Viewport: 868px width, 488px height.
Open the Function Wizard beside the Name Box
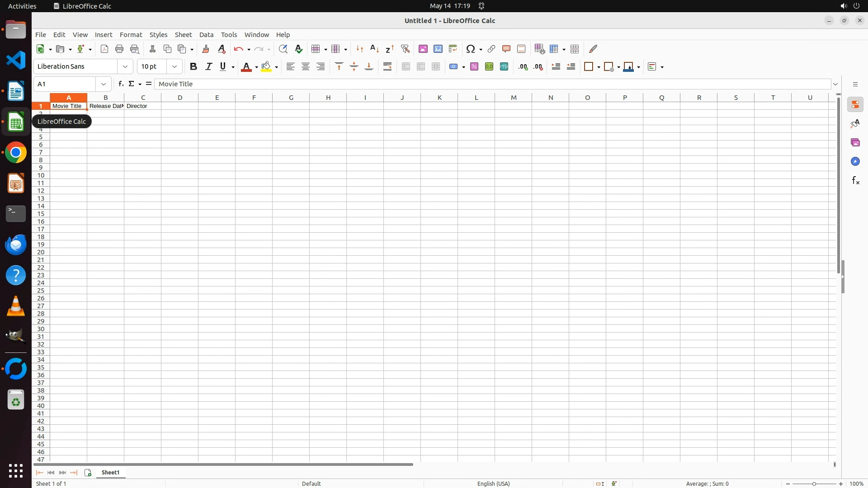121,84
